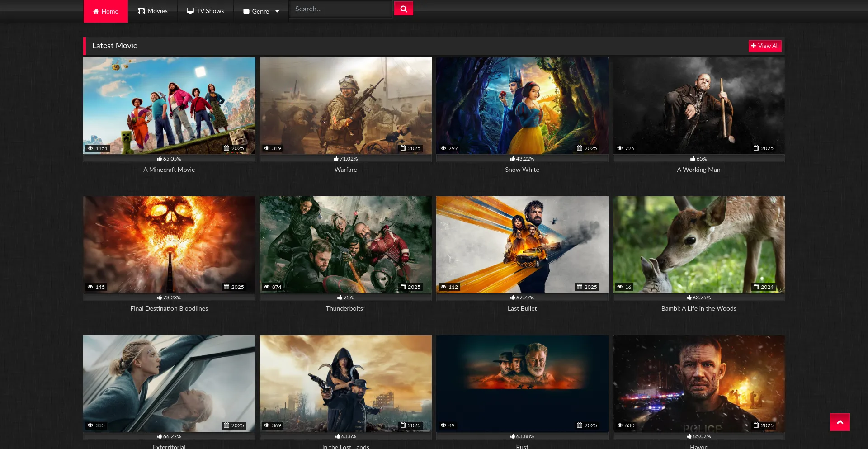
Task: Click the thumbs-up icon under Thunderbolts*
Action: (x=340, y=298)
